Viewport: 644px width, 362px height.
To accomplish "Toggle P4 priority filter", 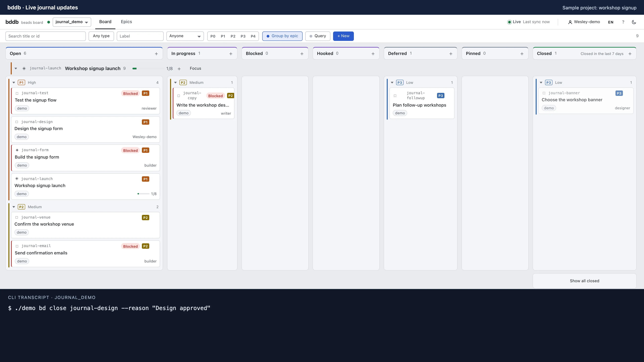I will click(x=253, y=36).
